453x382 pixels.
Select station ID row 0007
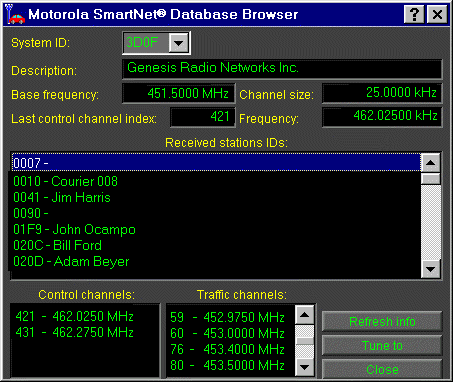coord(216,163)
